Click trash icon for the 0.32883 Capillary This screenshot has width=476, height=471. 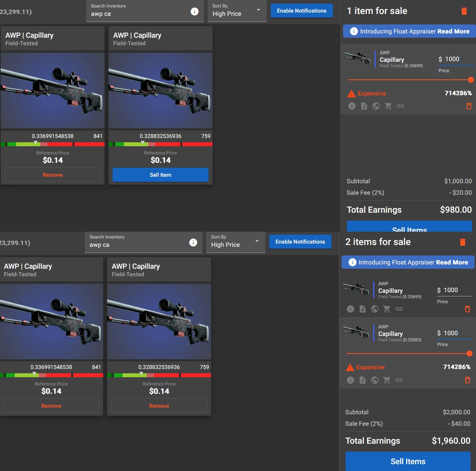coord(467,380)
